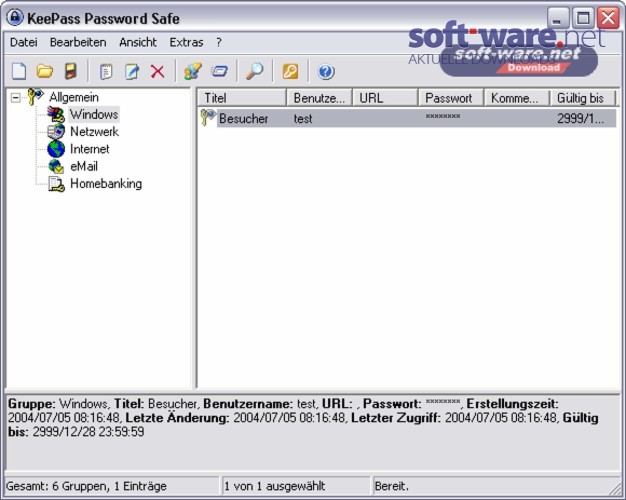Click the window resize grip in the corner
Image resolution: width=626 pixels, height=500 pixels.
(615, 488)
